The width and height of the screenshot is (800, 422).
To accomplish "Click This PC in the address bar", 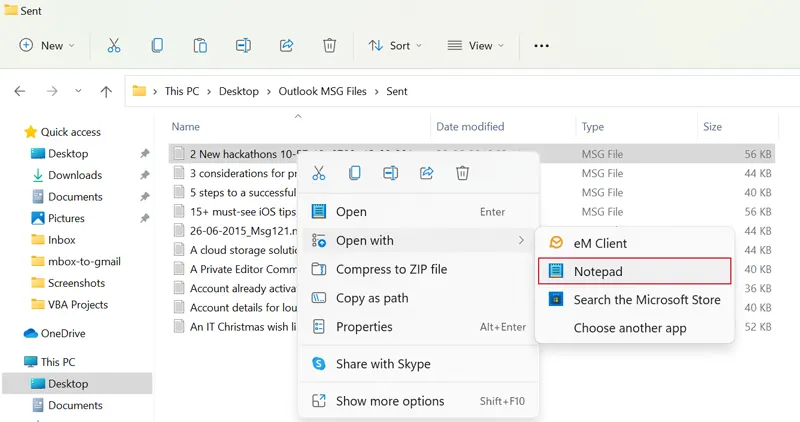I will [x=182, y=91].
